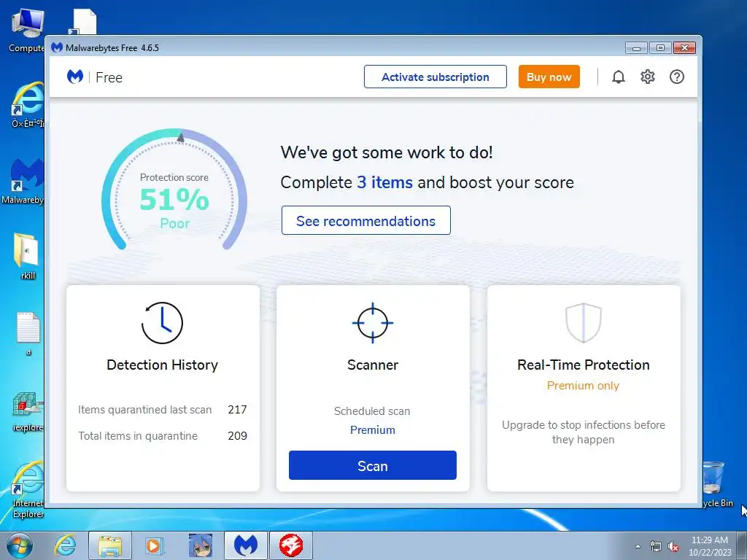
Task: Click the Premium only label
Action: (x=583, y=386)
